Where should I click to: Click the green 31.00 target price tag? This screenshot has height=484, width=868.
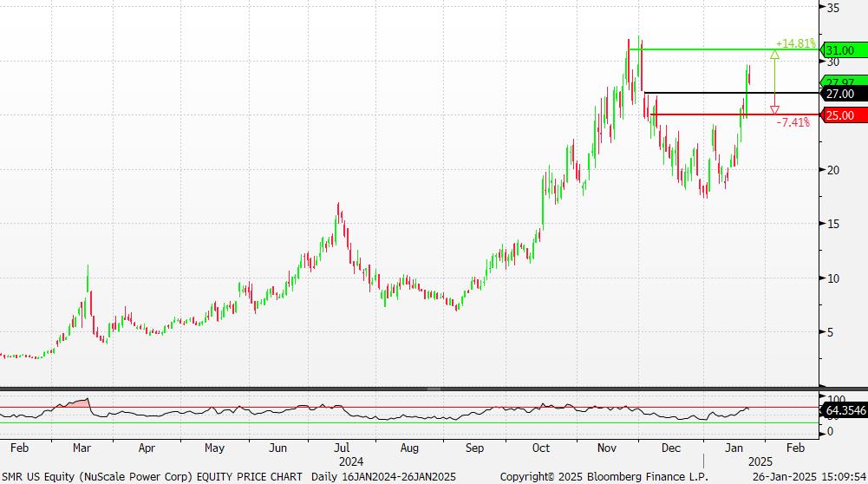(x=844, y=50)
